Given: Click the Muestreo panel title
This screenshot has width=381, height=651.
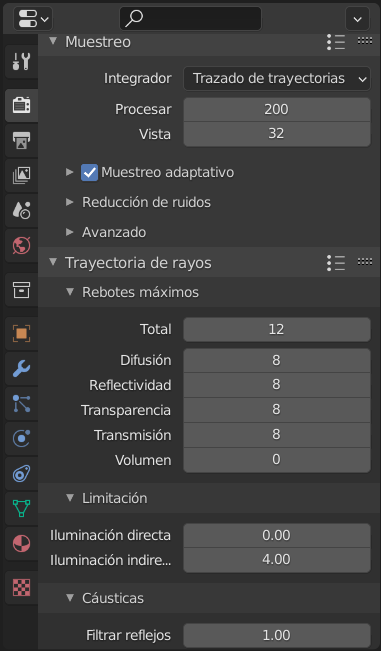Looking at the screenshot, I should (x=98, y=42).
